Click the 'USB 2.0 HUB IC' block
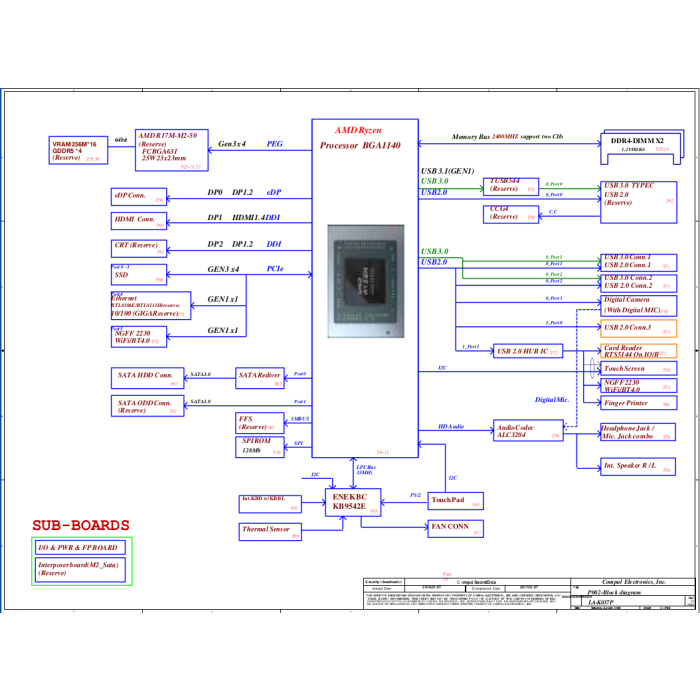The height and width of the screenshot is (700, 700). 528,351
